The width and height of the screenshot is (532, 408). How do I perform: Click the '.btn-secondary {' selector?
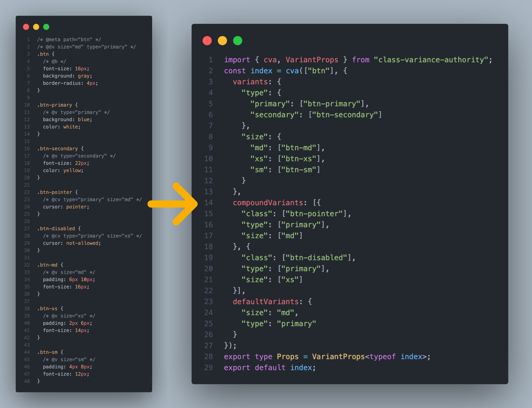click(60, 149)
